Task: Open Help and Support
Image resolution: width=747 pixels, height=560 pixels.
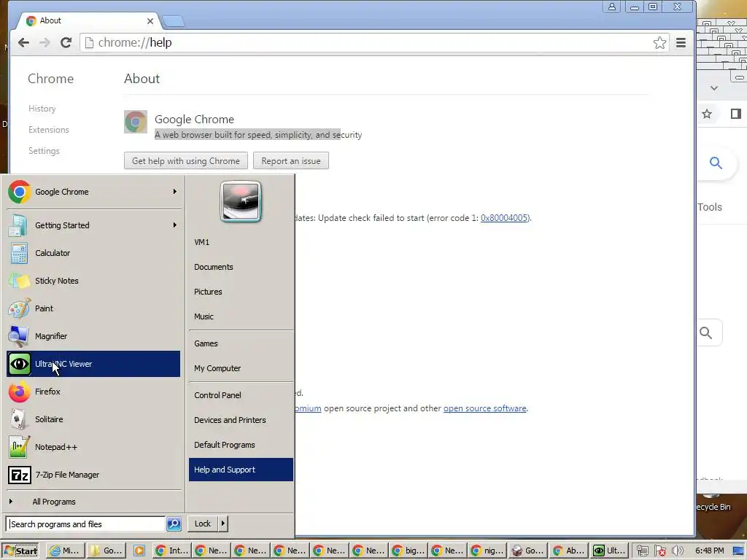Action: pos(241,470)
